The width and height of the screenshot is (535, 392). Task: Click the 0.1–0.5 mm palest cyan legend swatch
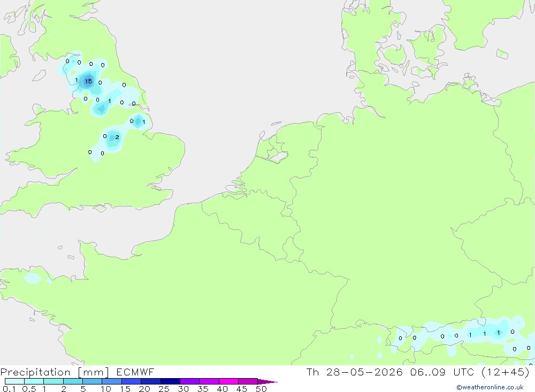pyautogui.click(x=14, y=381)
